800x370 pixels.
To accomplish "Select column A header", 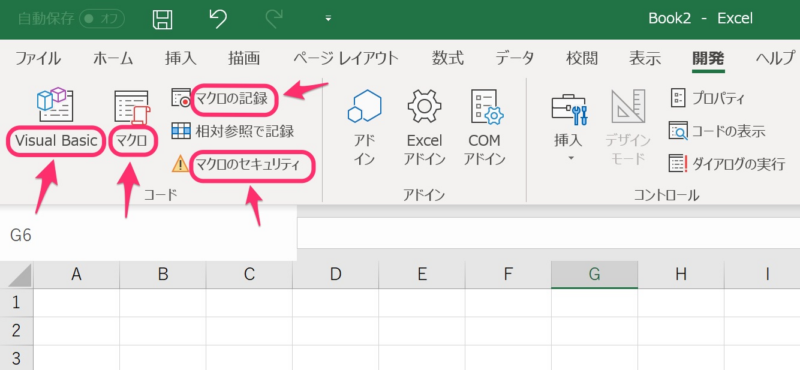I will pos(77,275).
